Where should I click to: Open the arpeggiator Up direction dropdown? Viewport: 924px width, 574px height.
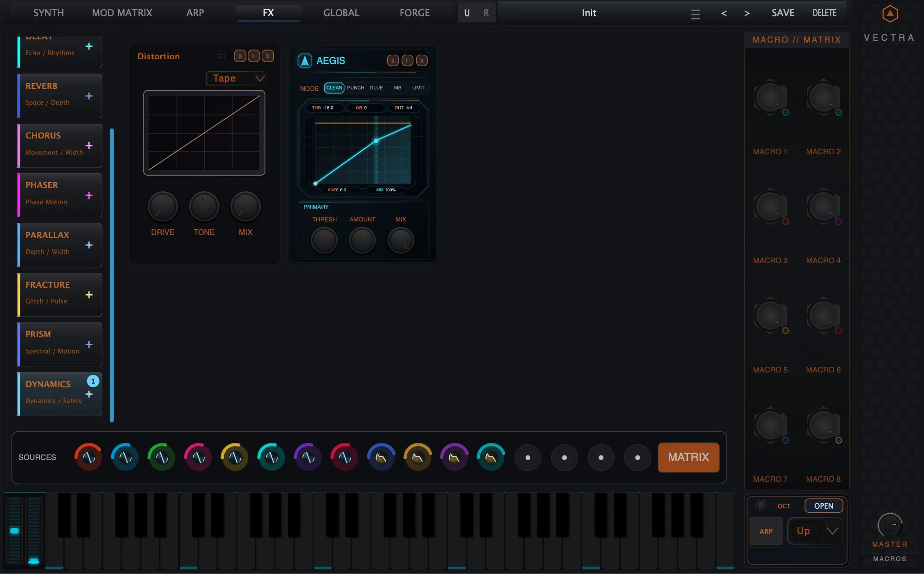coord(815,531)
